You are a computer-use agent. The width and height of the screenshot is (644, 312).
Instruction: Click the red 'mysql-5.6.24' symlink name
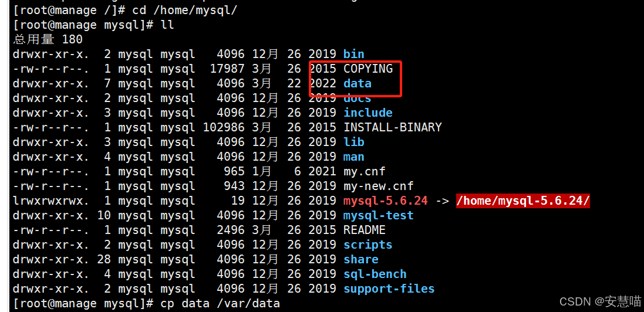click(385, 201)
